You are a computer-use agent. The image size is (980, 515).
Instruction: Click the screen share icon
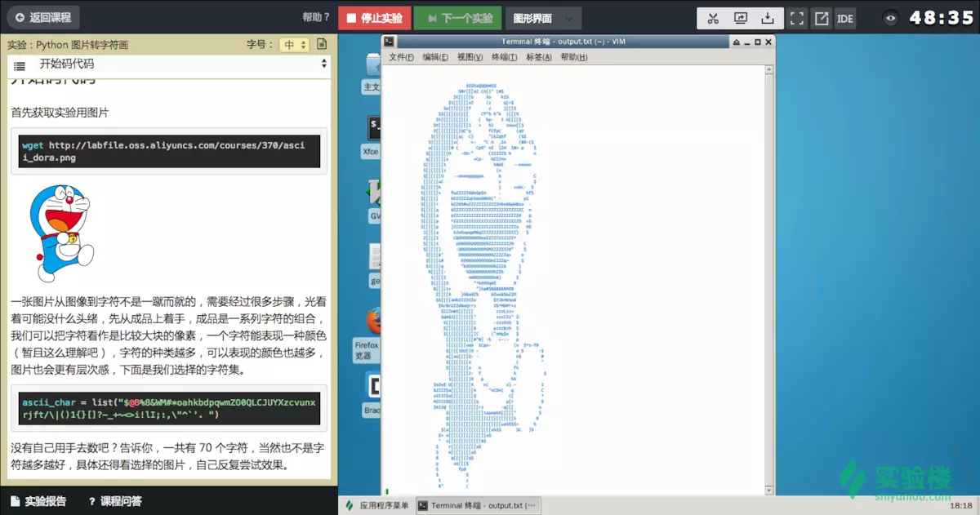[x=741, y=18]
